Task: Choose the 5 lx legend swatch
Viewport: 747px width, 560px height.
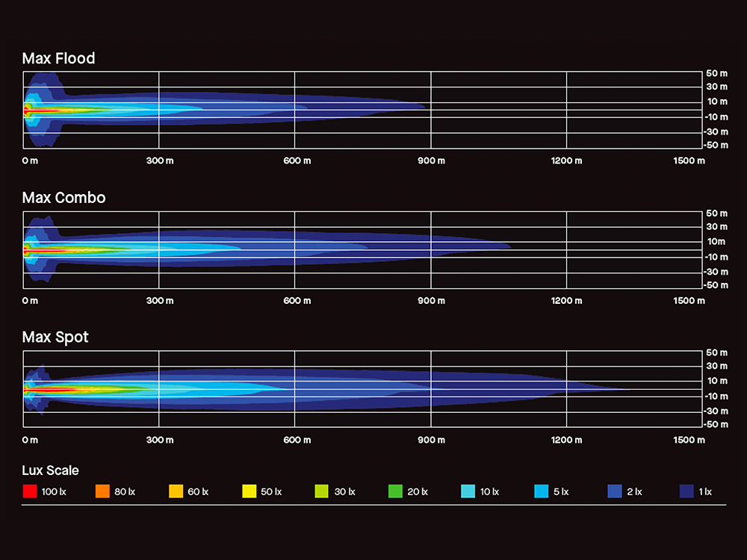Action: tap(542, 491)
